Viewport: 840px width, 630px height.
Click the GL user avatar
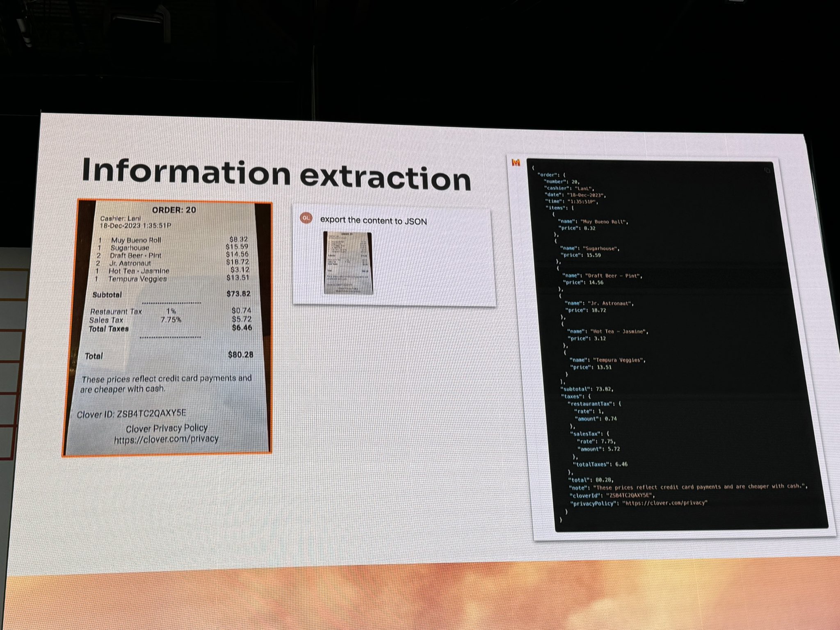pos(306,218)
